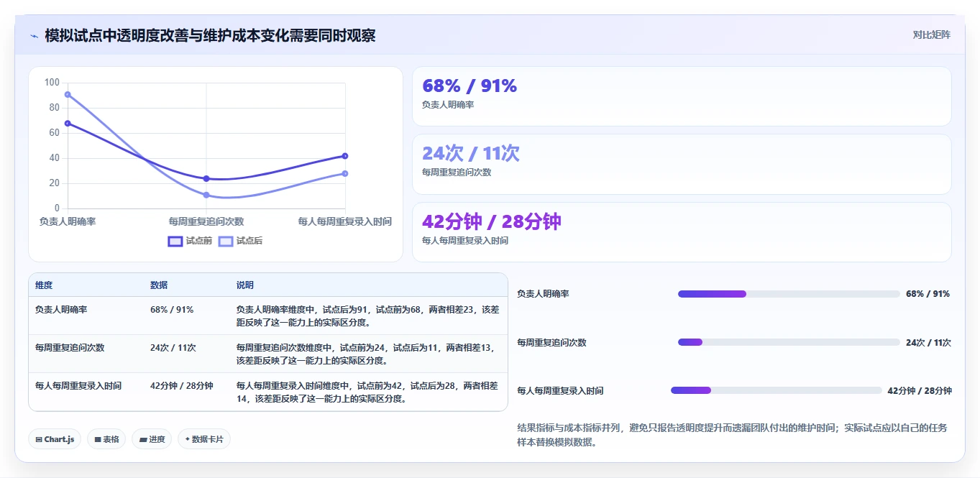Image resolution: width=980 pixels, height=478 pixels.
Task: Click chart axis label 每人每周重复录入时间
Action: [345, 221]
